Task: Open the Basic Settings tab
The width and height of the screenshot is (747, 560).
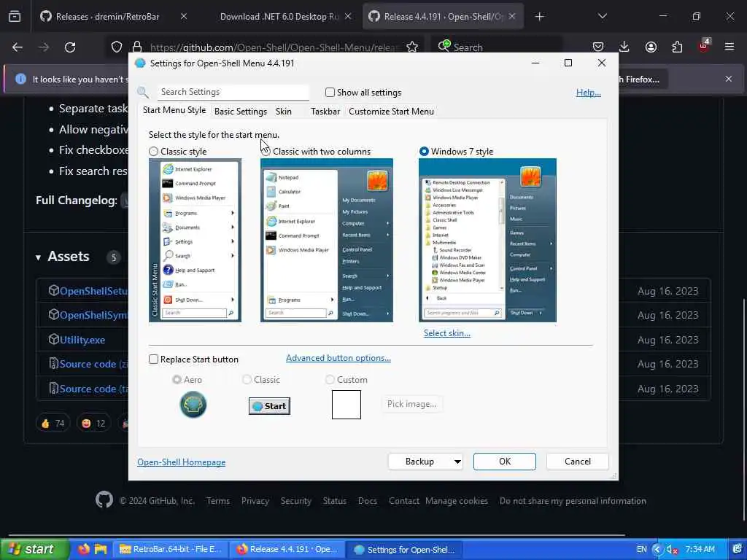Action: click(241, 112)
